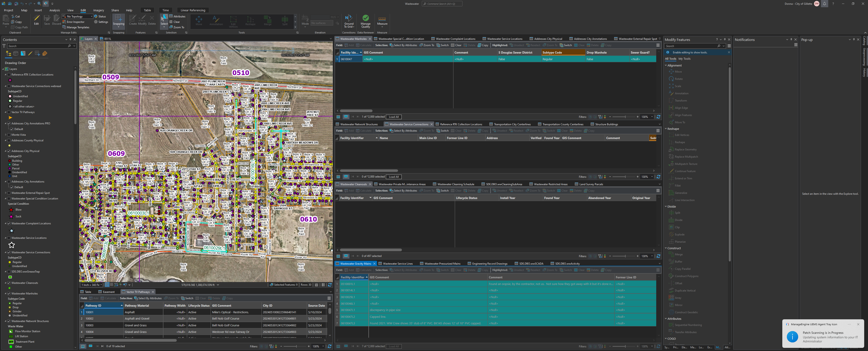Expand Wastewater External Repair Spot layer

(6, 193)
